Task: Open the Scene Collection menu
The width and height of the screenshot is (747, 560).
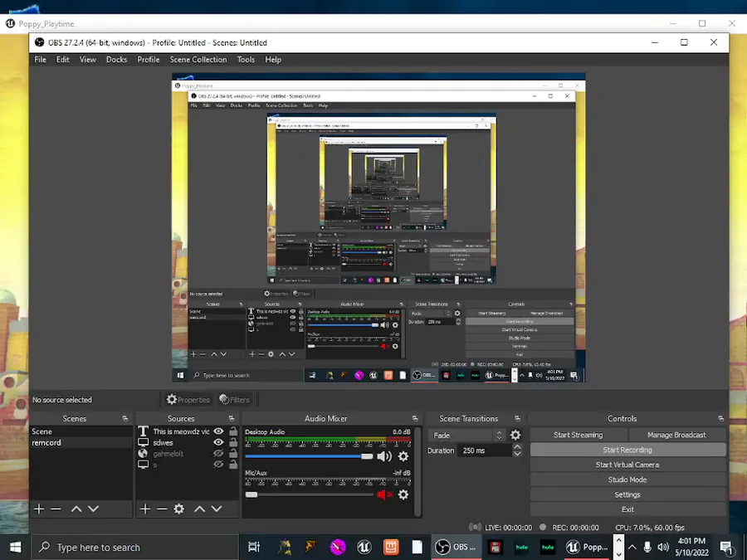Action: (x=198, y=60)
